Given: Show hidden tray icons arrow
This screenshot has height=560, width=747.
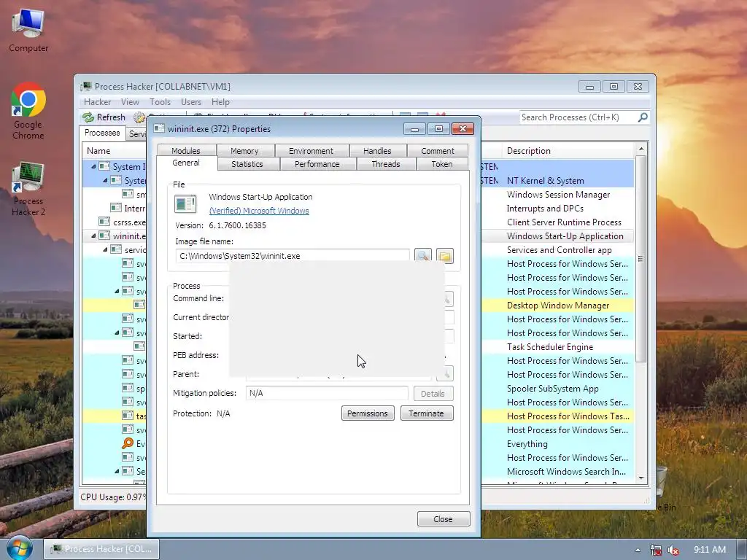Looking at the screenshot, I should (638, 550).
